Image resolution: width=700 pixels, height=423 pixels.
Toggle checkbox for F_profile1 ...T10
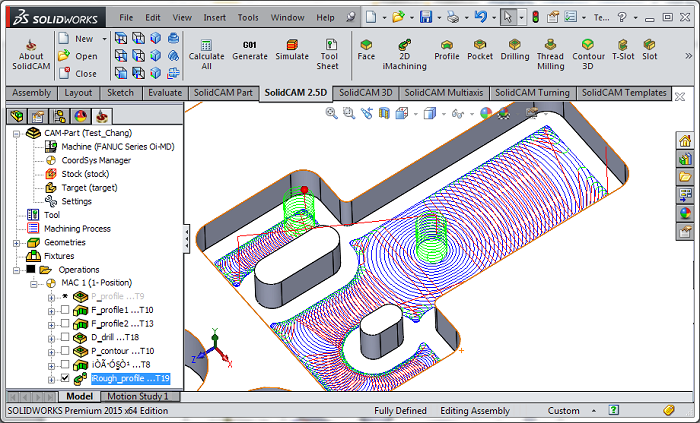pos(65,309)
